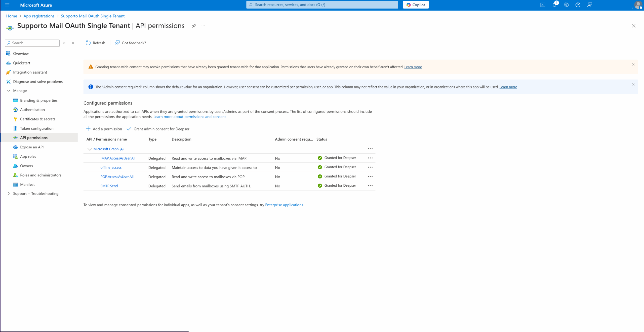Click the expand/collapse arrows beside the sidebar search

tap(64, 43)
